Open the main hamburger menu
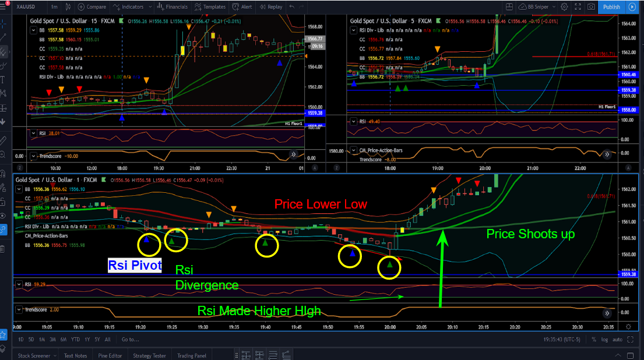Screen dimensions: 644x360 click(x=3, y=6)
